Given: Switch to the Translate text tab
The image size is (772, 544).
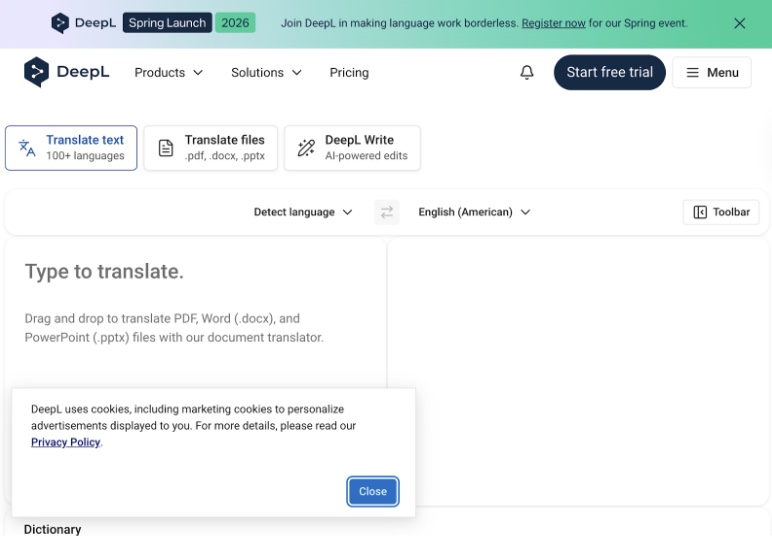Looking at the screenshot, I should click(x=71, y=148).
